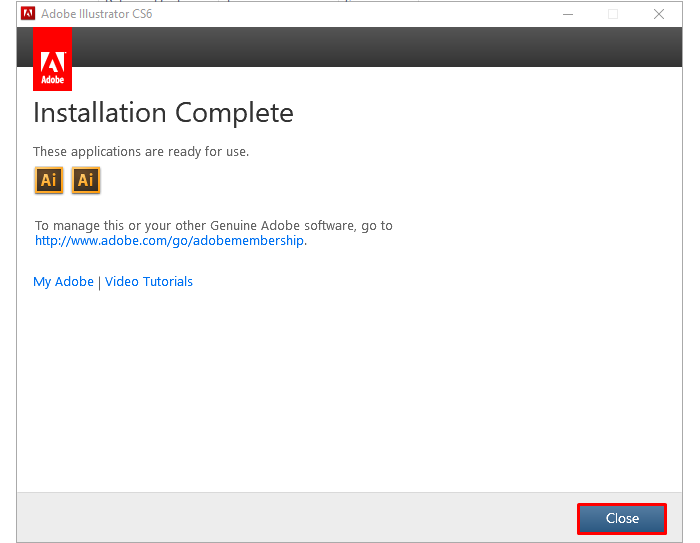Click the first Illustrator Ai application icon
This screenshot has height=543, width=700.
click(x=49, y=180)
